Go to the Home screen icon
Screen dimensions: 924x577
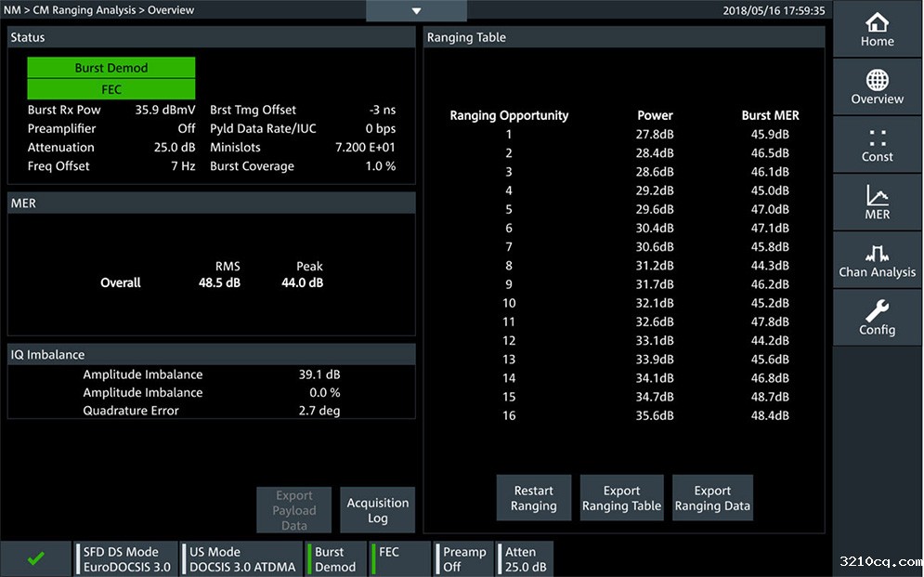[x=877, y=29]
